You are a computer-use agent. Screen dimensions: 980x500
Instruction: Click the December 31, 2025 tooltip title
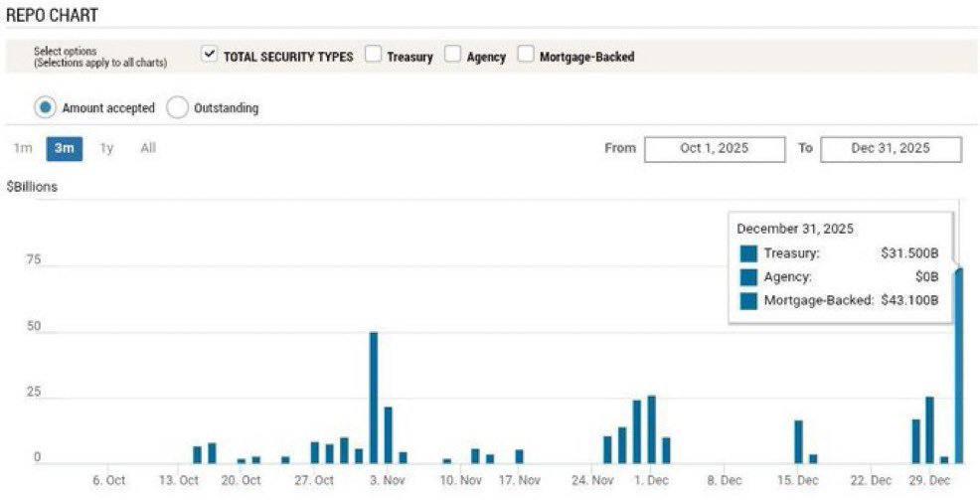click(795, 229)
